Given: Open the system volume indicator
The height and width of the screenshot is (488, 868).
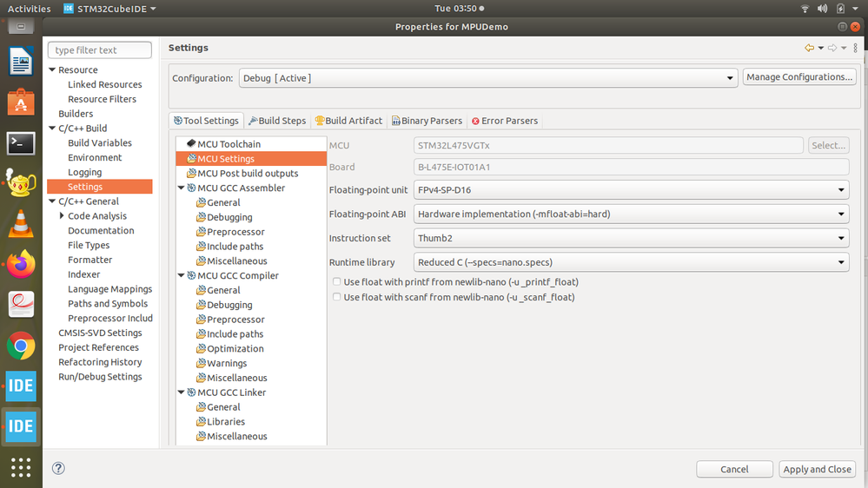Looking at the screenshot, I should [823, 9].
